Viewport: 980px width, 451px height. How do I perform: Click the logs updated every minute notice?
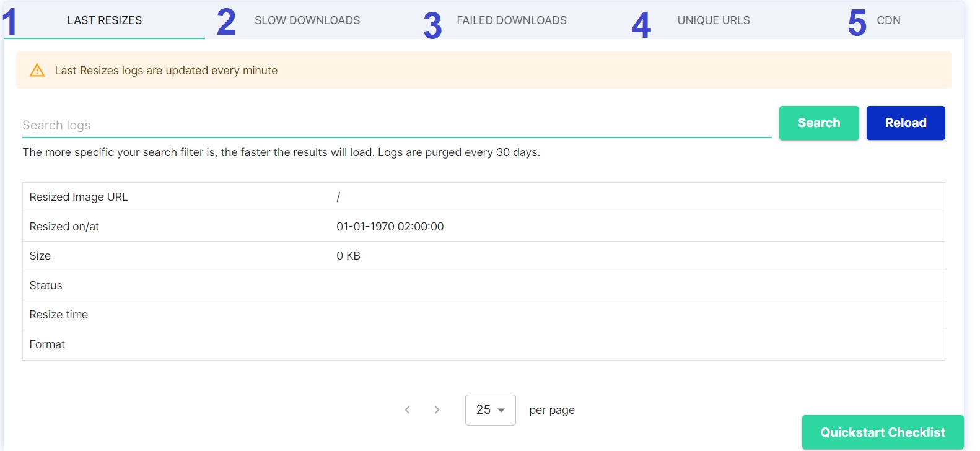[x=166, y=71]
